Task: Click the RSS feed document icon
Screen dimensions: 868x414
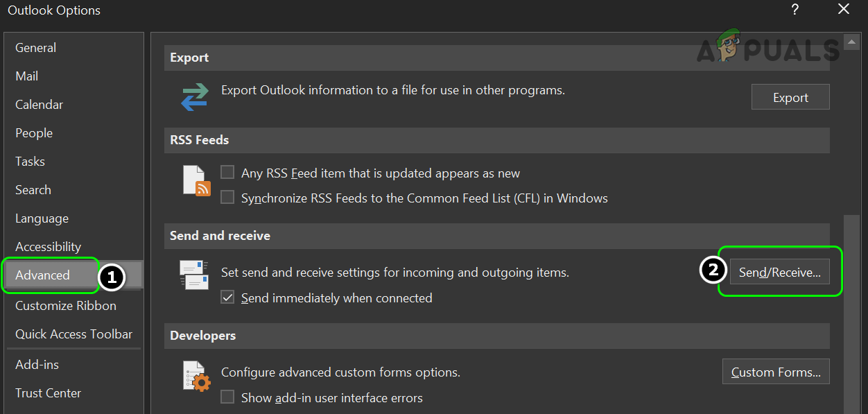Action: (196, 180)
